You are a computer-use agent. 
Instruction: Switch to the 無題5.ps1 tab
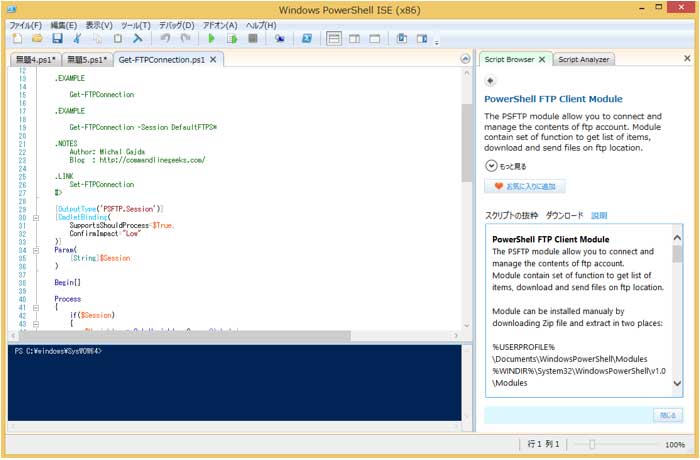[87, 60]
